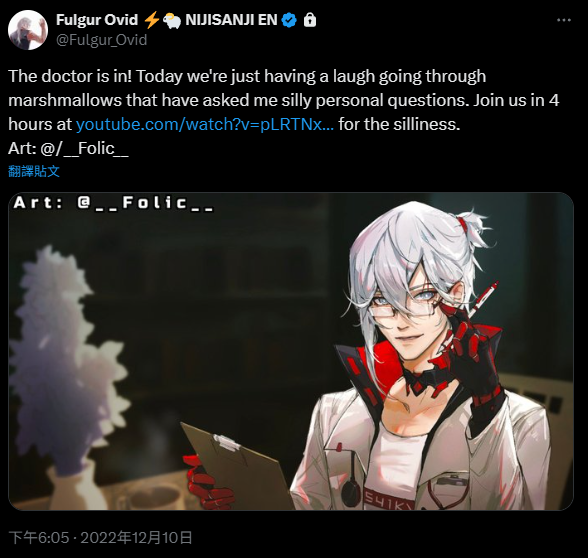This screenshot has width=588, height=558.
Task: Click the 'Art: @__Folic__' watermark on image
Action: [x=114, y=203]
